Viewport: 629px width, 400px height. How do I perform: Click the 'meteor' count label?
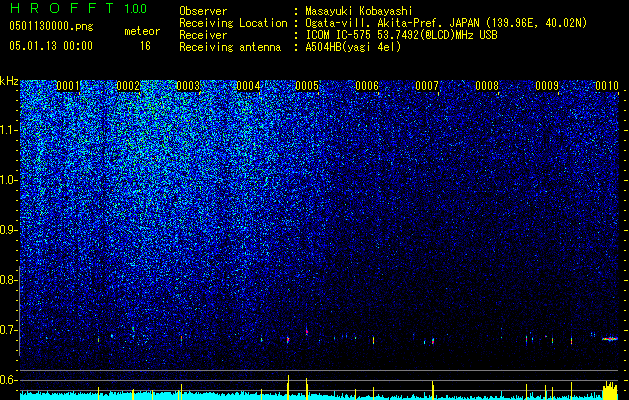[142, 31]
